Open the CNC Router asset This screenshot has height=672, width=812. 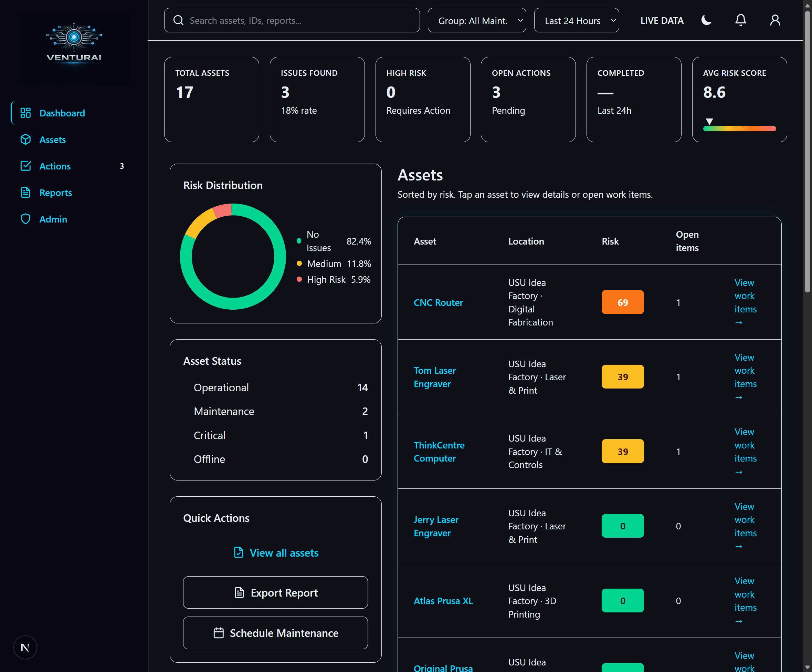tap(438, 302)
